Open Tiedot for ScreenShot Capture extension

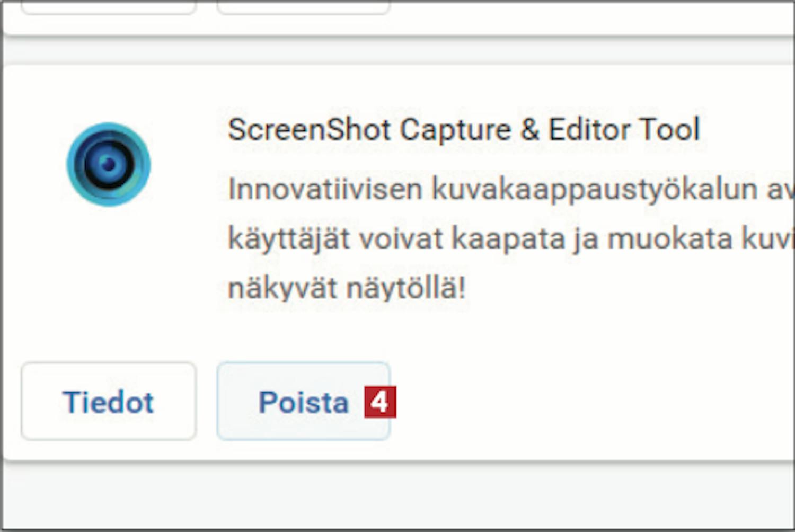[x=109, y=401]
